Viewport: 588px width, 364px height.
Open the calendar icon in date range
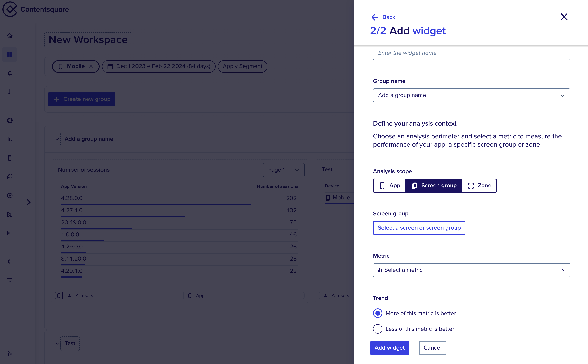110,66
